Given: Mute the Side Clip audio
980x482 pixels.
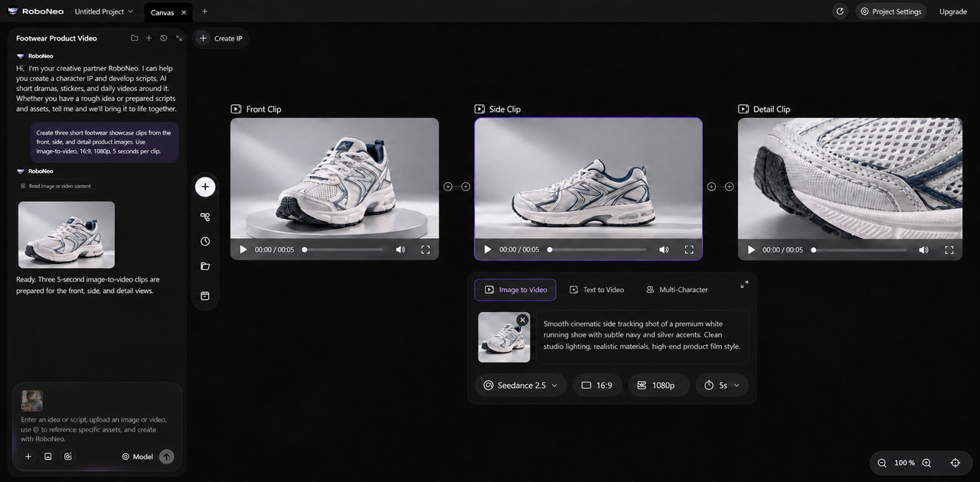Looking at the screenshot, I should tap(664, 249).
